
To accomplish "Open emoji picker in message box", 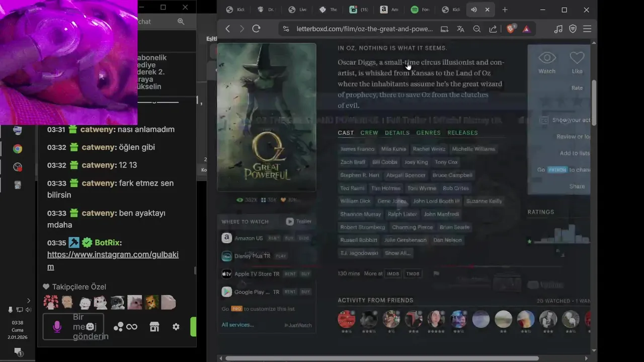I will (90, 327).
